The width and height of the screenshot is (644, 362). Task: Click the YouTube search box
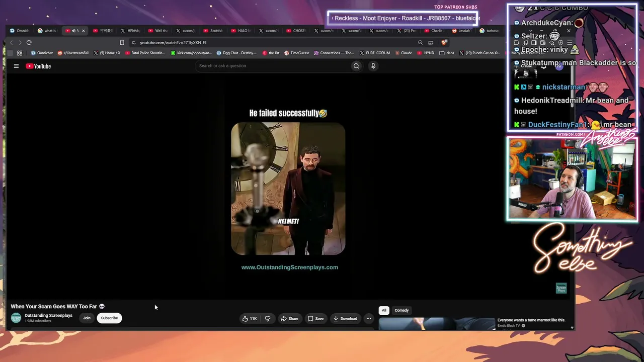click(273, 66)
